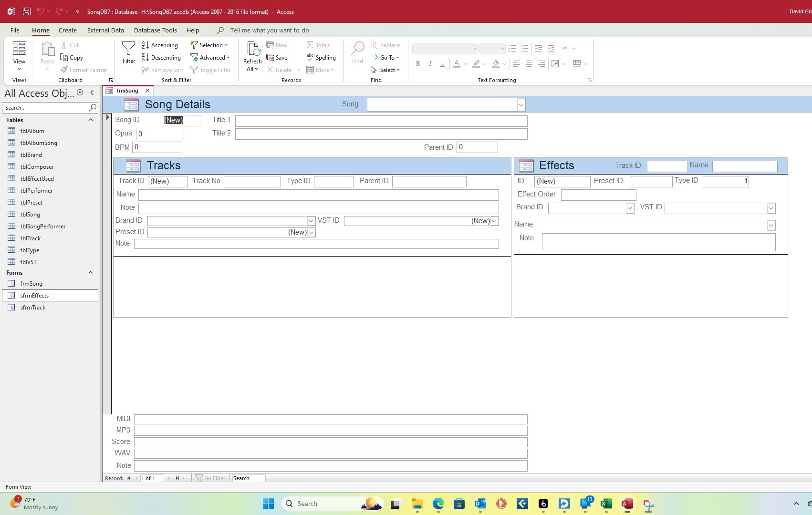Image resolution: width=812 pixels, height=515 pixels.
Task: Open the Song combo box dropdown
Action: pyautogui.click(x=521, y=105)
